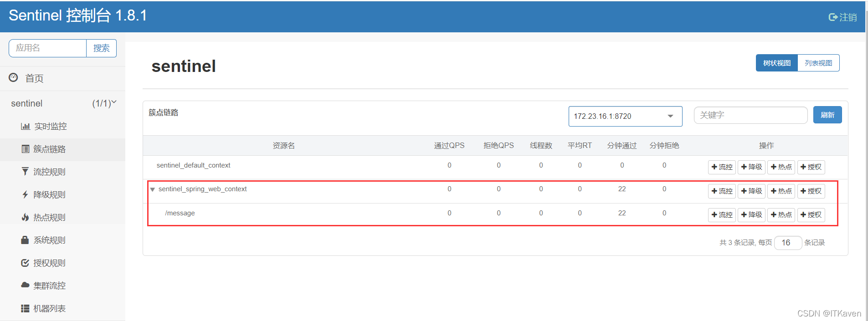Switch to 列表视图 list view
The height and width of the screenshot is (321, 868).
pyautogui.click(x=818, y=63)
